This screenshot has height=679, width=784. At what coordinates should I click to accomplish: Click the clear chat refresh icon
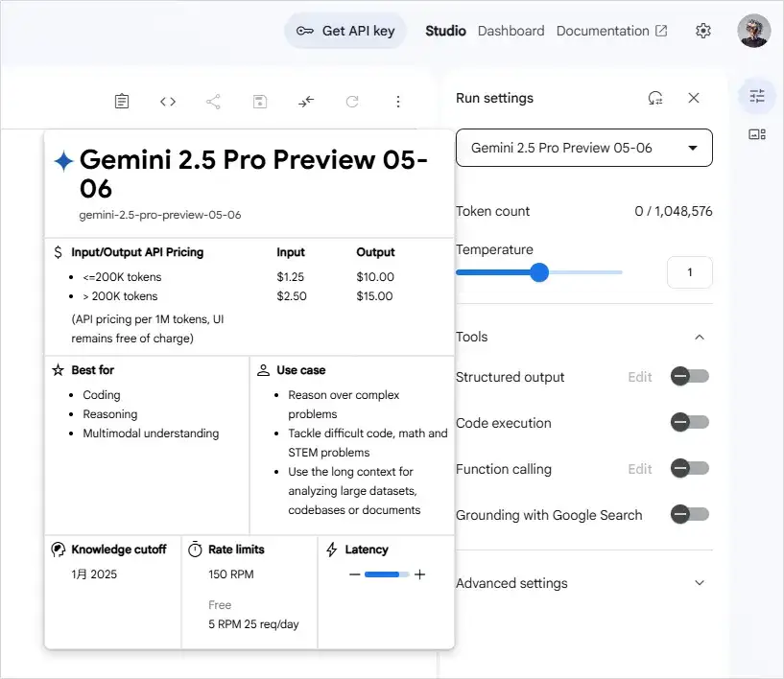[352, 102]
